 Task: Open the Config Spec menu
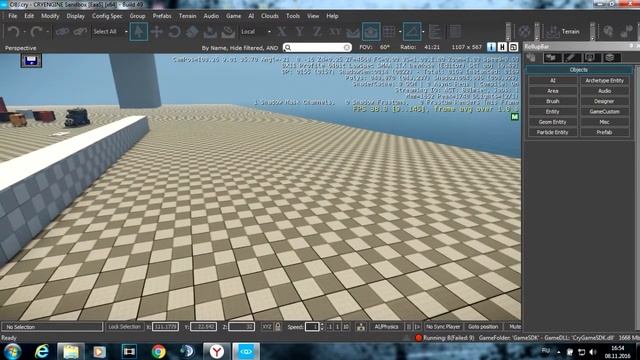107,16
